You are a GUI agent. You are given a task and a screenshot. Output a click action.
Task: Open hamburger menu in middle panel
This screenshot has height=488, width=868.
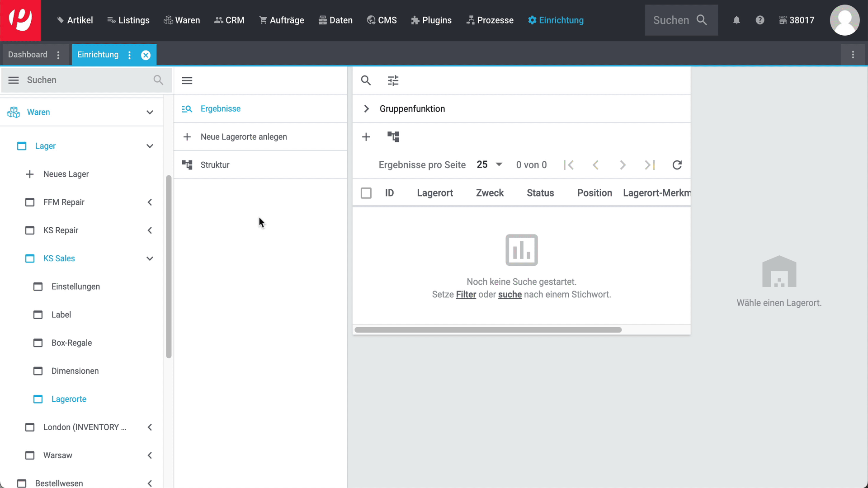click(187, 80)
